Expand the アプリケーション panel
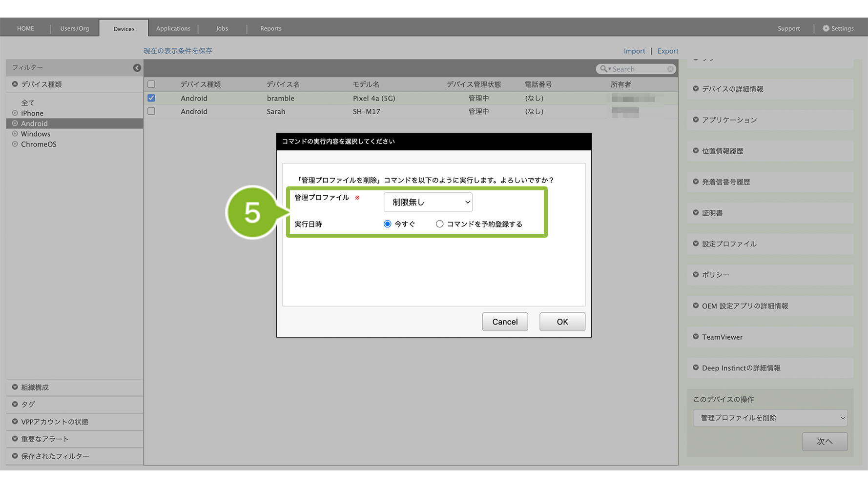 pyautogui.click(x=770, y=120)
